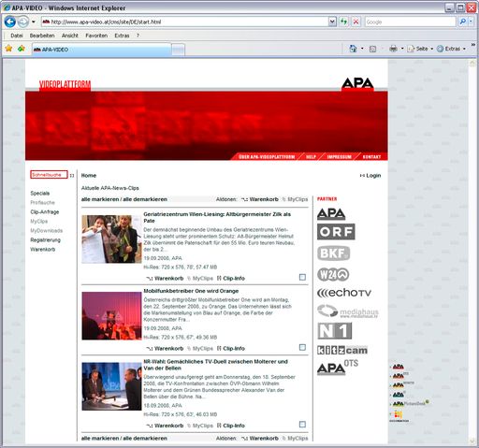Expand the address bar history dropdown

pyautogui.click(x=332, y=22)
